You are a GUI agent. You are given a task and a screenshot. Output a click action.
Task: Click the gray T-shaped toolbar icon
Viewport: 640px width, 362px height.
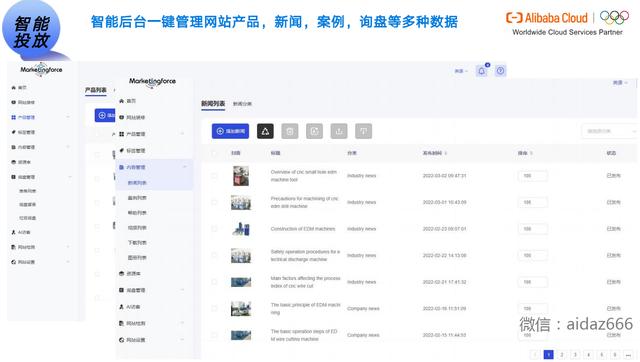point(363,131)
